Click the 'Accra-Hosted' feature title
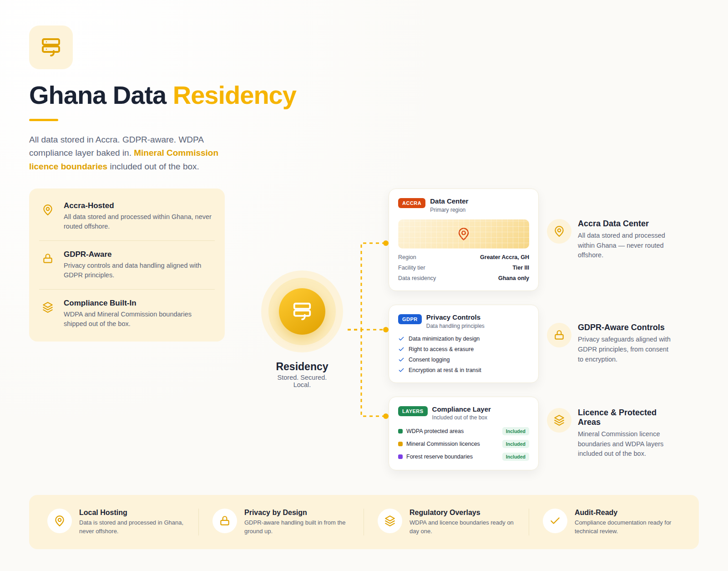 89,205
